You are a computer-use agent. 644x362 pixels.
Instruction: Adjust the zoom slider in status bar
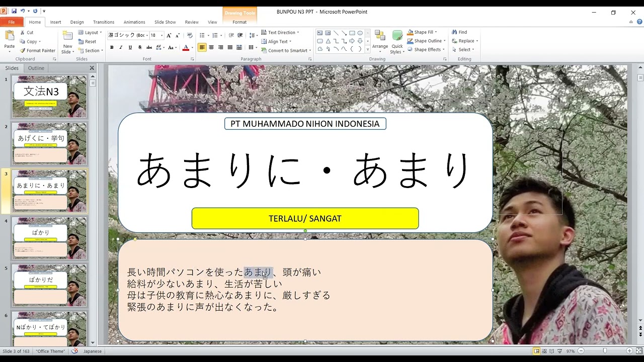pyautogui.click(x=605, y=351)
